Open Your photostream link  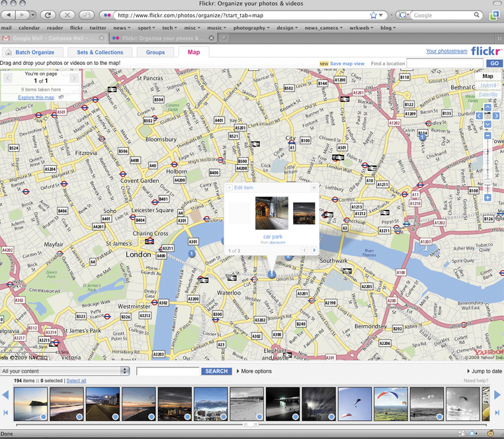coord(446,51)
